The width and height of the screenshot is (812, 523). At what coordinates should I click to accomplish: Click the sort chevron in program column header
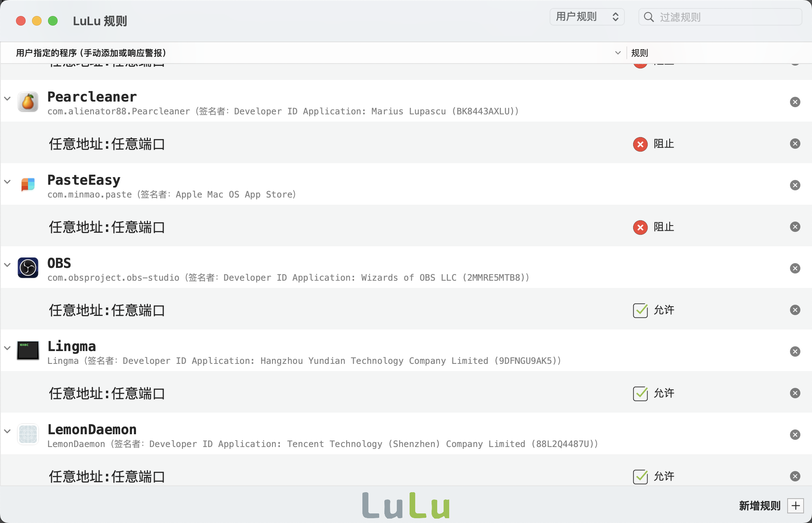click(618, 53)
